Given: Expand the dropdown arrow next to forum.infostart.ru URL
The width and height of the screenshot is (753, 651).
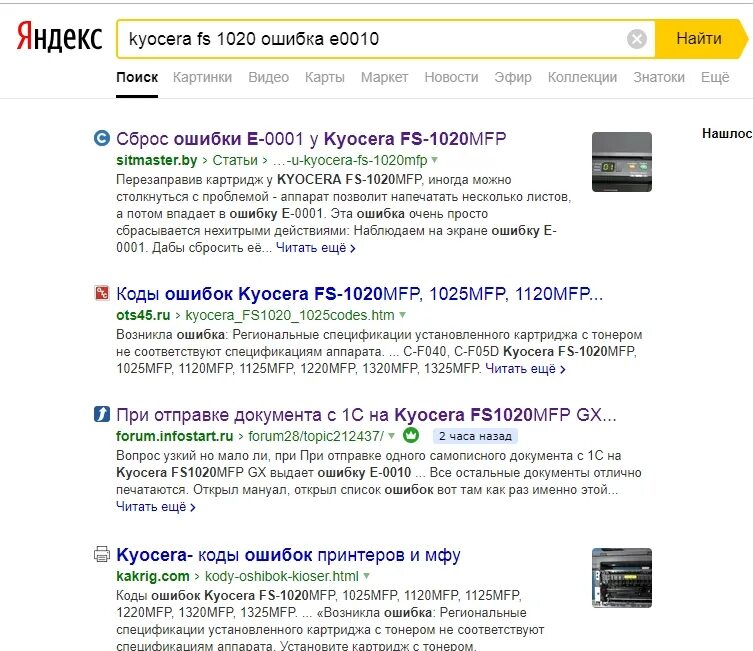Looking at the screenshot, I should tap(392, 436).
